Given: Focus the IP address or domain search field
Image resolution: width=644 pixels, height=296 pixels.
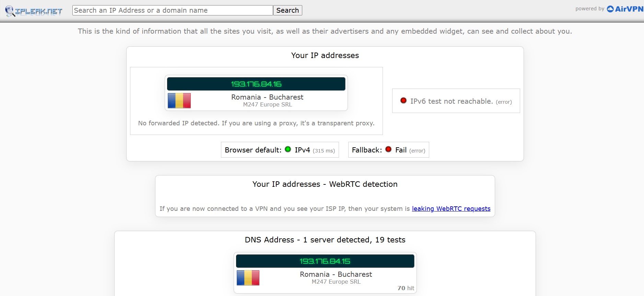Looking at the screenshot, I should click(x=173, y=10).
